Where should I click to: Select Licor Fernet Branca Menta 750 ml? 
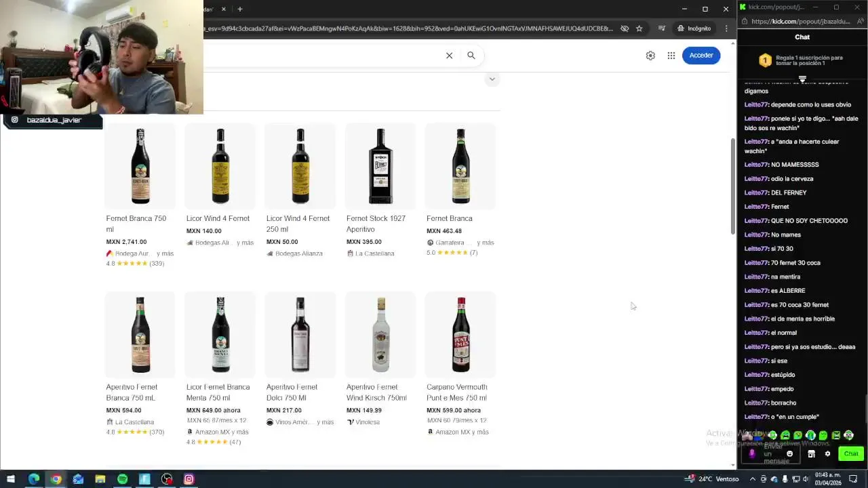pos(220,369)
